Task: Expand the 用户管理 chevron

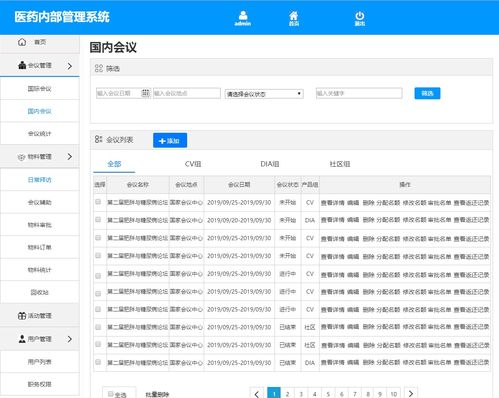Action: point(70,339)
